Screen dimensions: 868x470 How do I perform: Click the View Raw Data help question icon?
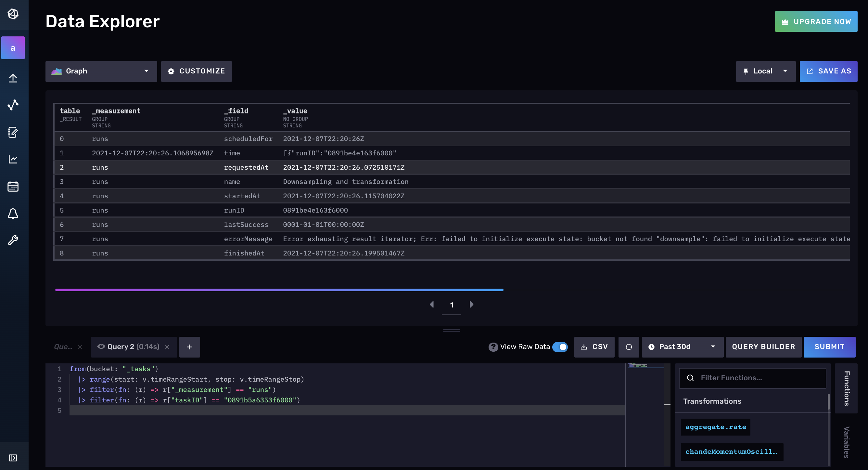(x=493, y=347)
